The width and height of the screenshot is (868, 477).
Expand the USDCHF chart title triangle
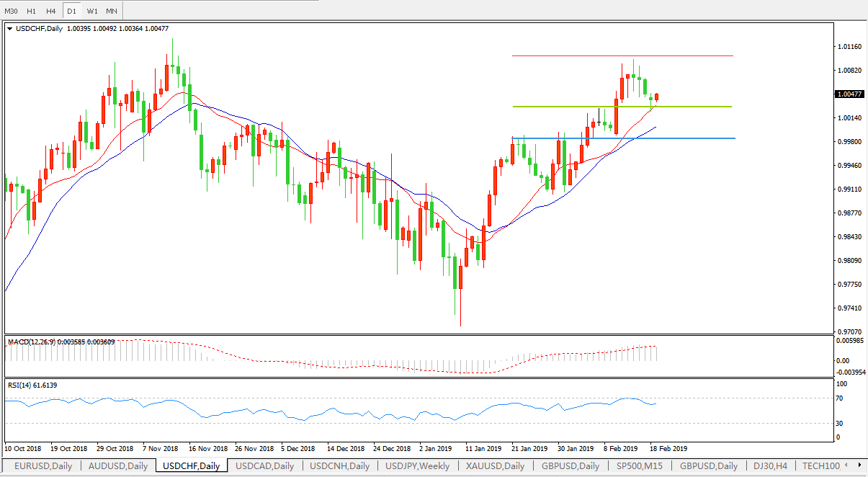coord(9,29)
